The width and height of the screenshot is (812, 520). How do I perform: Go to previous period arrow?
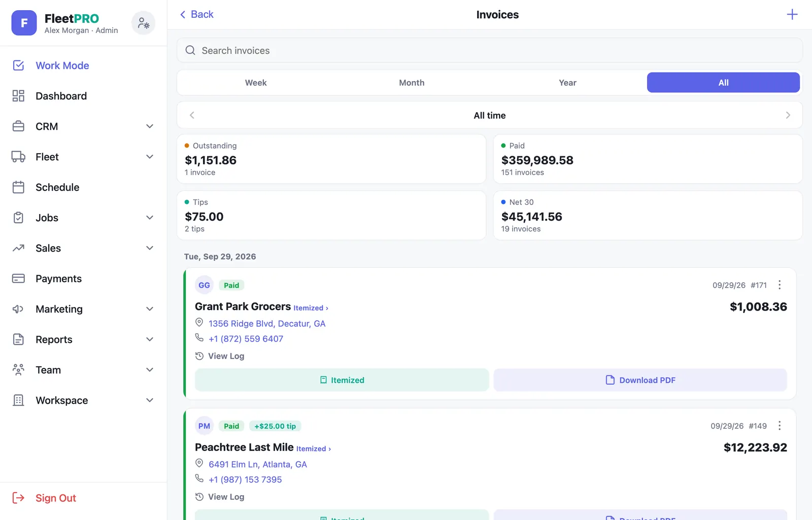coord(192,115)
